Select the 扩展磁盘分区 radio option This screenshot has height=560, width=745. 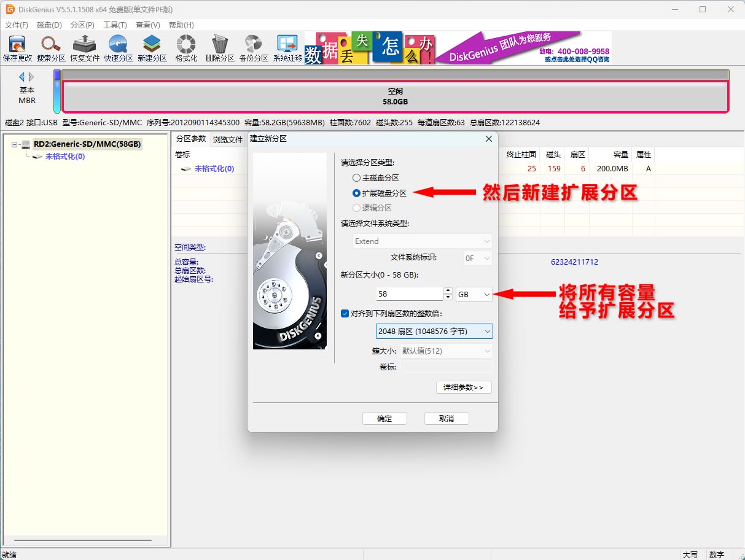click(357, 193)
